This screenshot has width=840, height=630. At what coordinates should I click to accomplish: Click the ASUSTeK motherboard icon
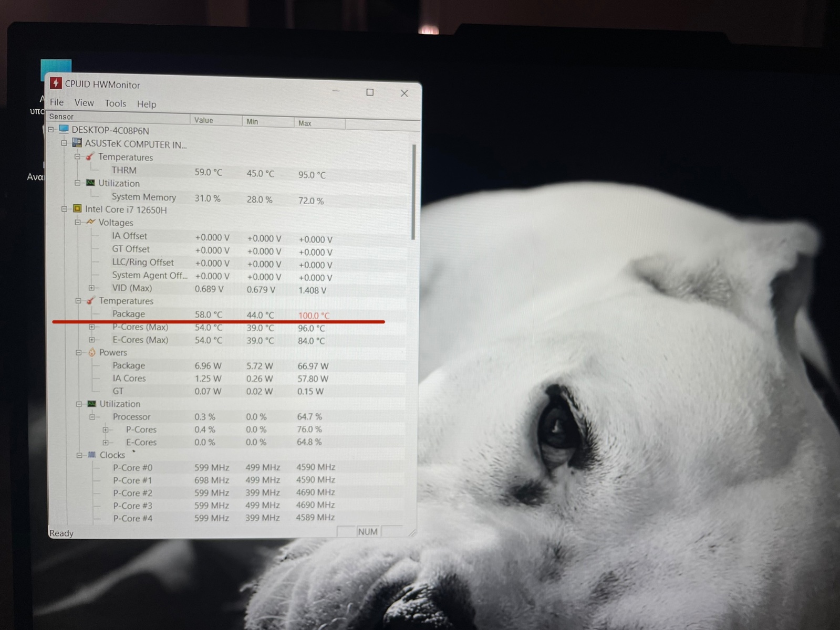point(77,143)
